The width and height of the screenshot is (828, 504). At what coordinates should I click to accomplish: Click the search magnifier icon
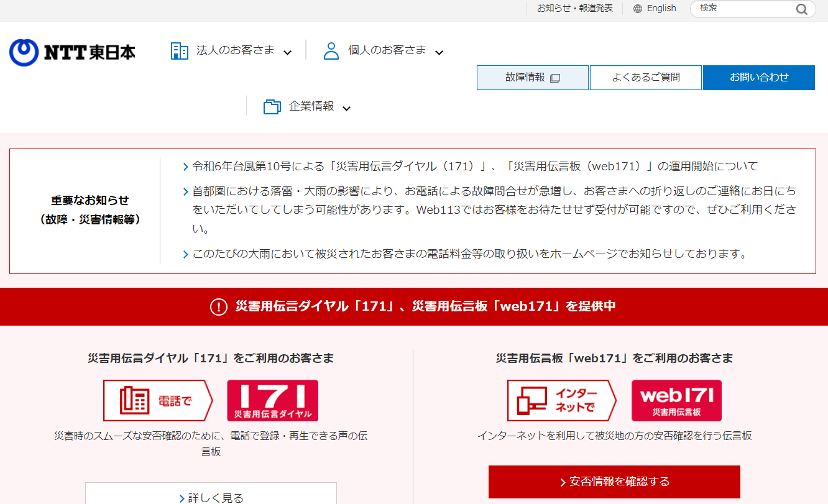pyautogui.click(x=802, y=9)
